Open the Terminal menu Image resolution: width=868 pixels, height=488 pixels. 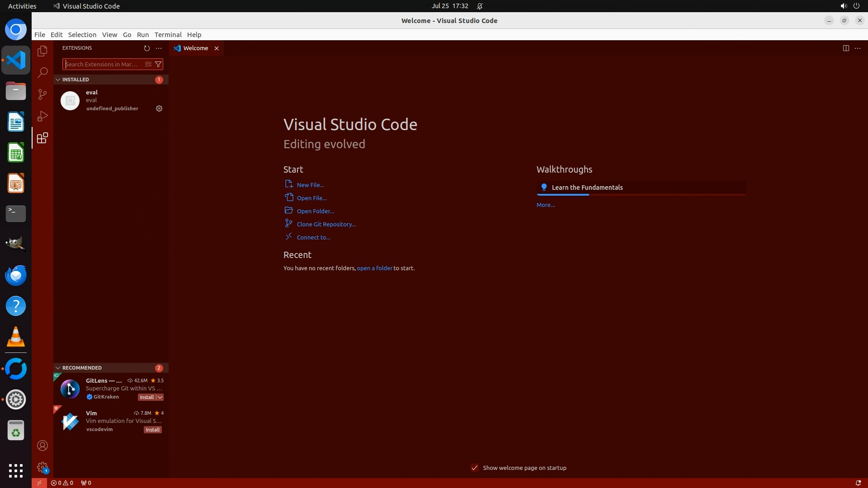168,35
